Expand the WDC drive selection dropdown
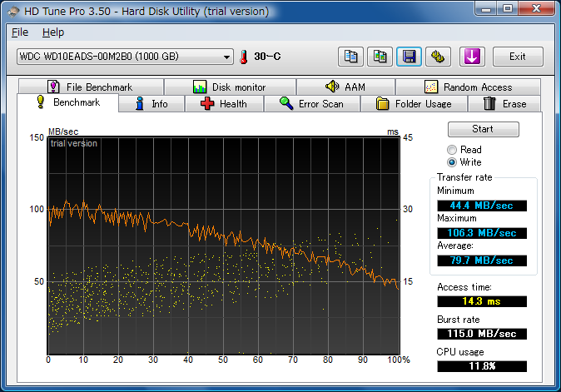This screenshot has height=392, width=561. [227, 57]
